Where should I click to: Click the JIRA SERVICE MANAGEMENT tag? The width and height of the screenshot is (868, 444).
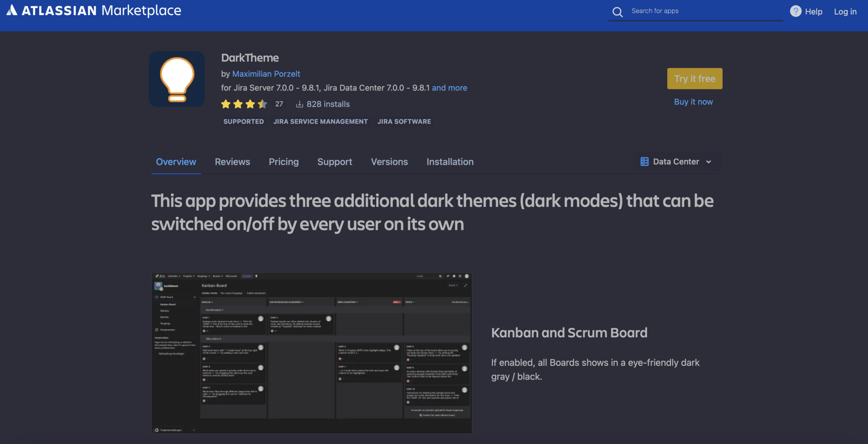pos(321,122)
